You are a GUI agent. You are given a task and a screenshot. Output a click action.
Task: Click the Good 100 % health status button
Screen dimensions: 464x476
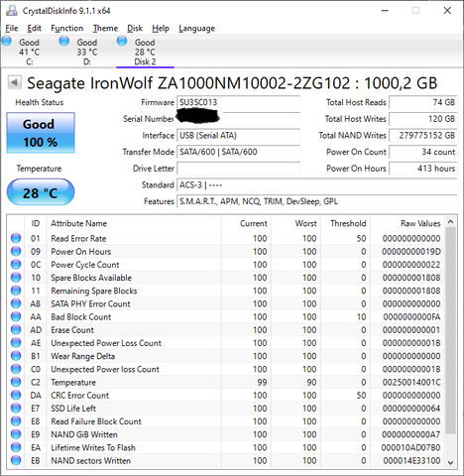(41, 133)
